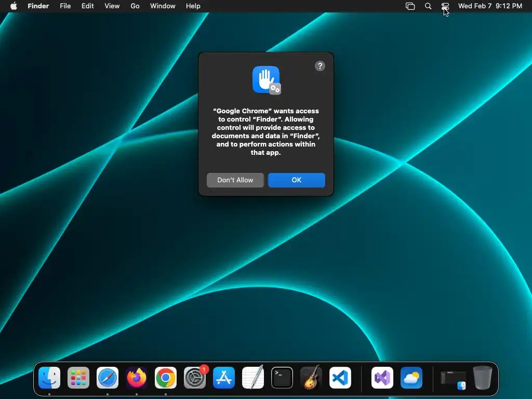Click the "Google Chrome" wants access message text
Screen dimensions: 532x399
tap(265, 131)
